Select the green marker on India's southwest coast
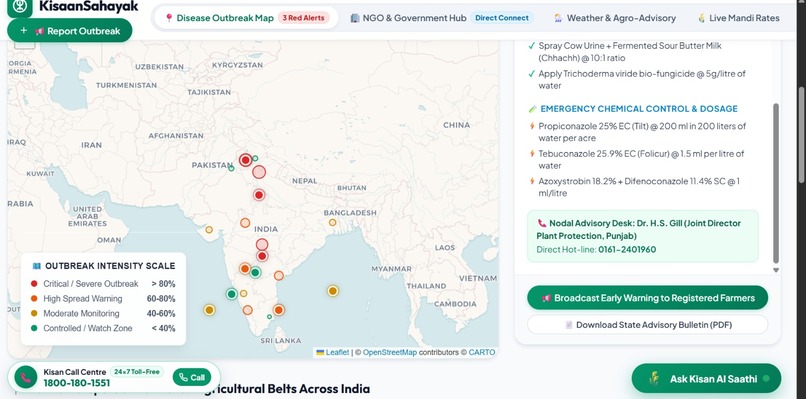Screen dimensions: 806x399 coord(232,294)
